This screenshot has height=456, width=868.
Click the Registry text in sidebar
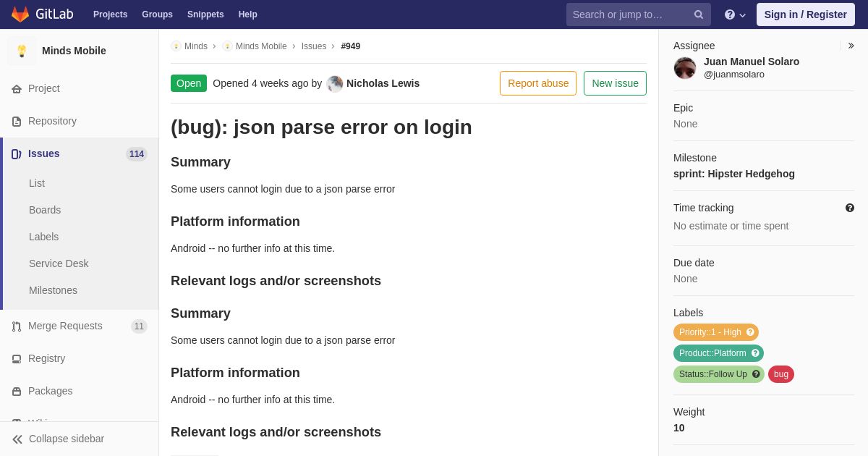[x=46, y=358]
